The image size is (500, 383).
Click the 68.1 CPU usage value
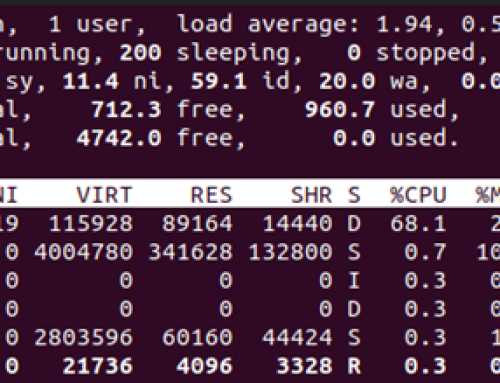tap(418, 223)
